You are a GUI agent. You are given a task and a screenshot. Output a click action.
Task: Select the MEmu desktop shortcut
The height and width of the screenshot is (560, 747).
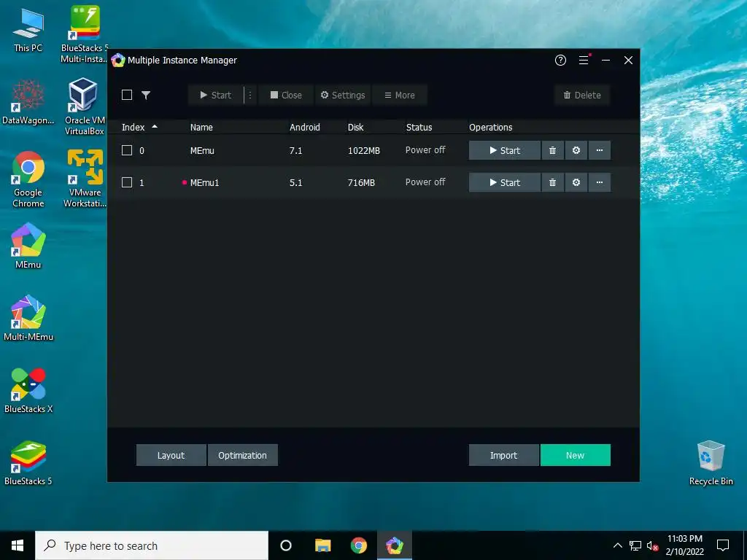(x=28, y=246)
